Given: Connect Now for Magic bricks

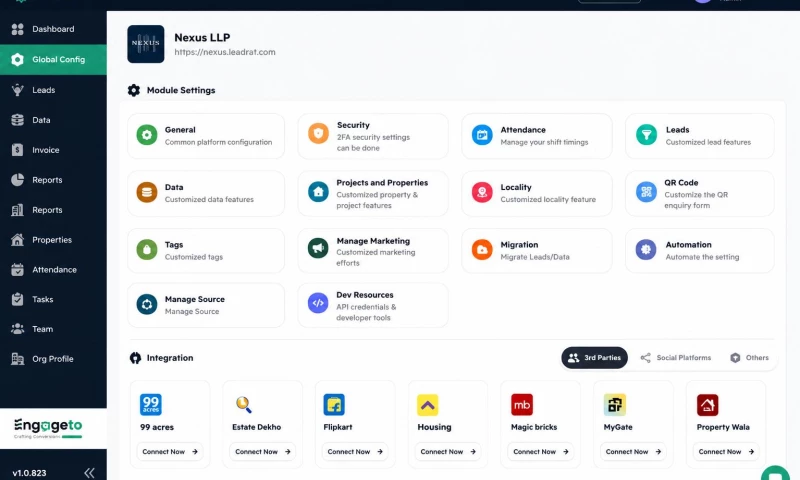Looking at the screenshot, I should tap(540, 451).
